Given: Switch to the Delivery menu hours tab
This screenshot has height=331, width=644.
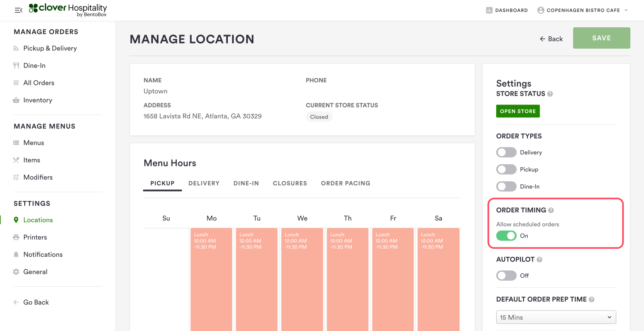Looking at the screenshot, I should click(x=204, y=183).
